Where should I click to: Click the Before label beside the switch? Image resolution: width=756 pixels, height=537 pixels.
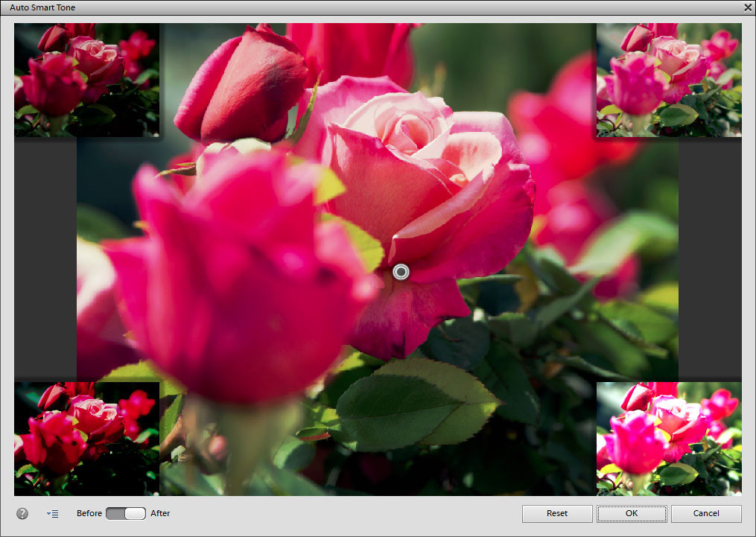click(x=89, y=513)
